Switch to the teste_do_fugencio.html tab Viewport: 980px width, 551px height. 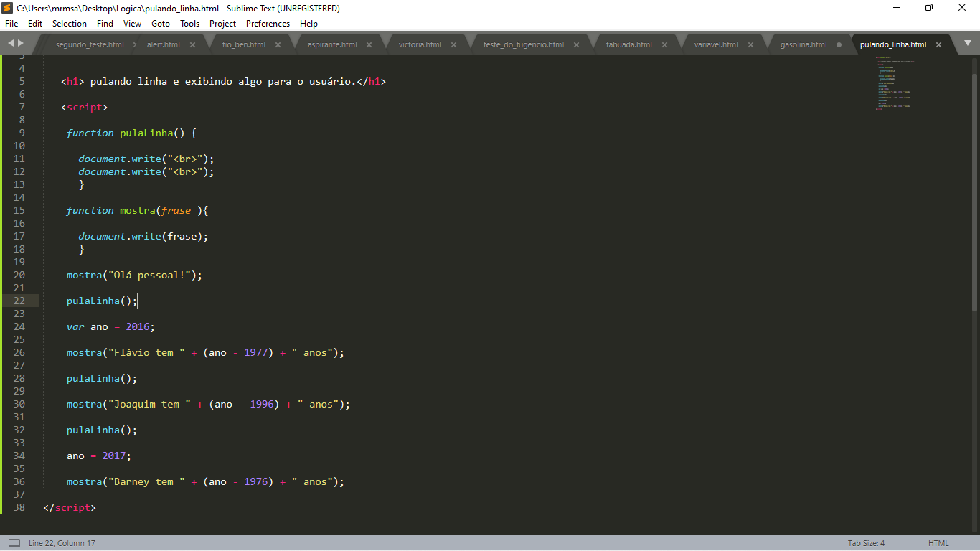click(x=524, y=44)
